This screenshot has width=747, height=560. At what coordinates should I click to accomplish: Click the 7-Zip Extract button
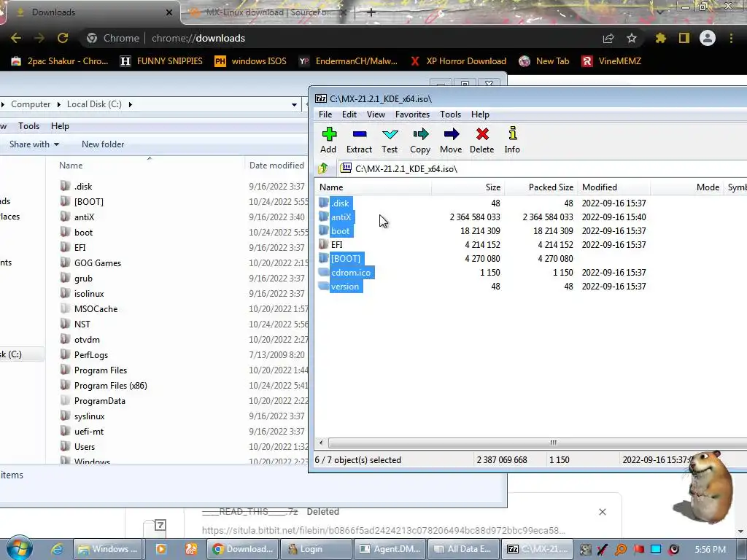[x=359, y=141]
